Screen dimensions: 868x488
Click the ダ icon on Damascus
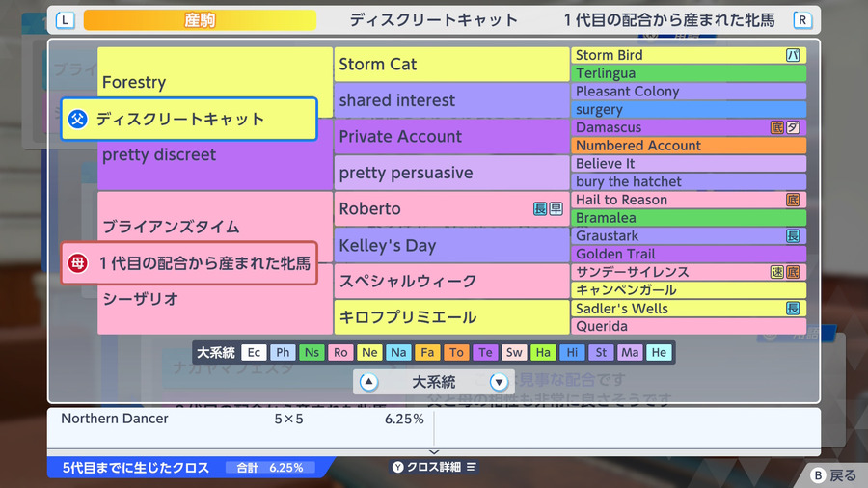(x=793, y=127)
